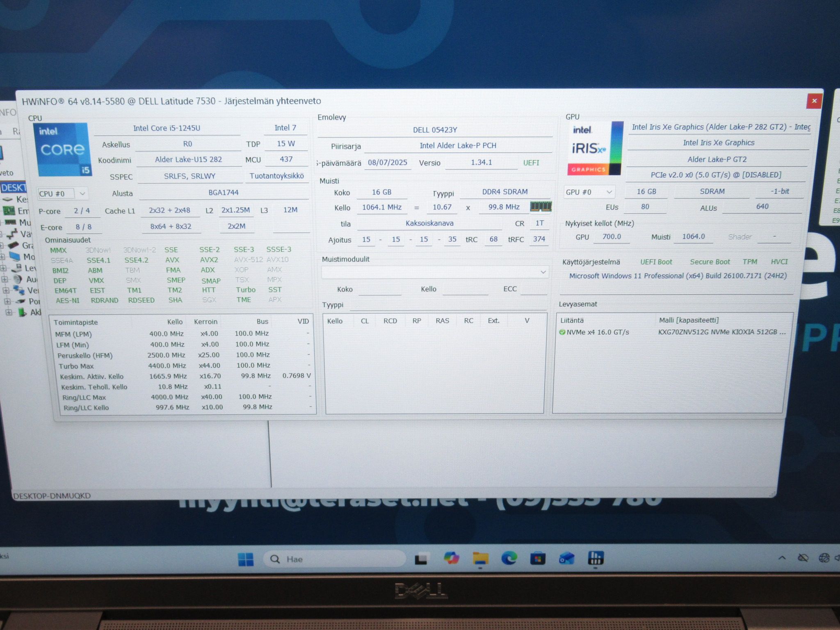840x630 pixels.
Task: Open Outlook from the taskbar
Action: click(566, 559)
